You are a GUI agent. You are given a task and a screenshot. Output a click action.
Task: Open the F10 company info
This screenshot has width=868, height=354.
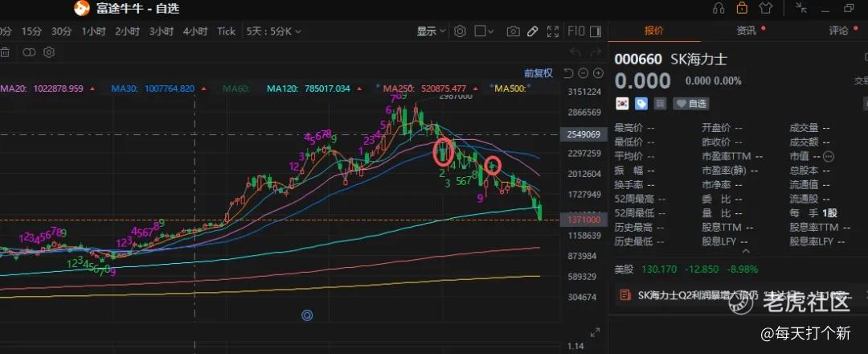click(x=576, y=31)
